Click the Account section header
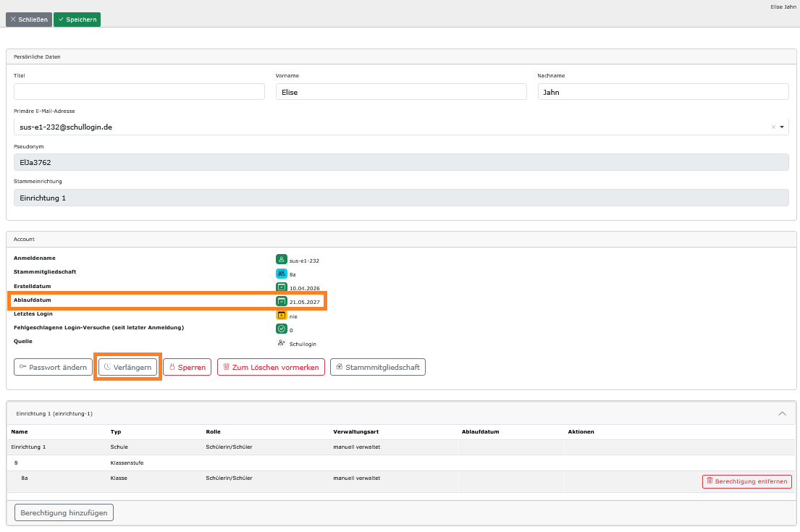Screen dimensions: 800x532 click(x=24, y=239)
